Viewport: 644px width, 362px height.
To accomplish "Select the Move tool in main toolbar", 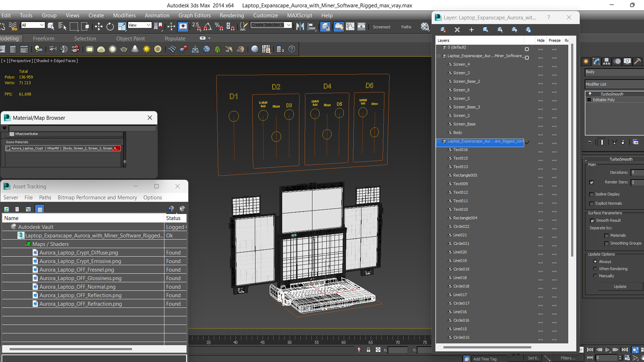I will (99, 26).
